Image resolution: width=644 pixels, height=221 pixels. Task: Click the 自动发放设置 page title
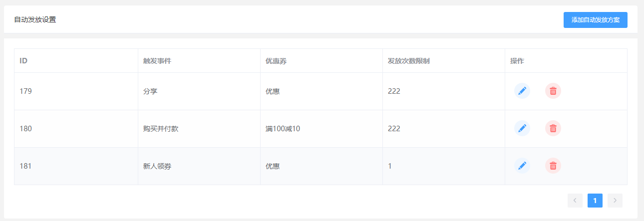coord(35,20)
